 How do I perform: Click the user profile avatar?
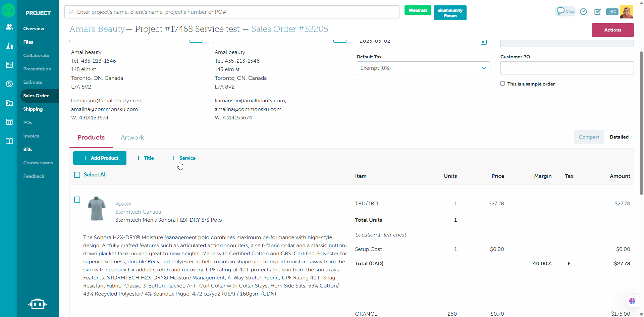[627, 12]
